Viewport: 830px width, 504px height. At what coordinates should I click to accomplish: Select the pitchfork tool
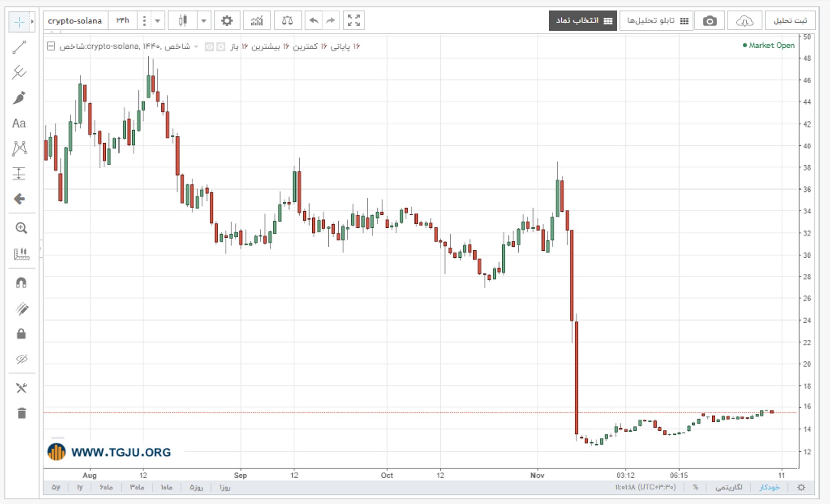point(19,72)
